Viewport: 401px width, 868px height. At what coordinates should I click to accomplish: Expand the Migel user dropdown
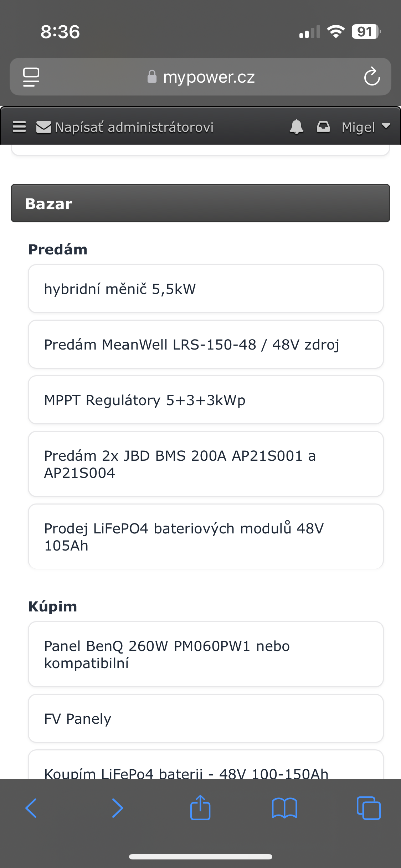tap(366, 127)
